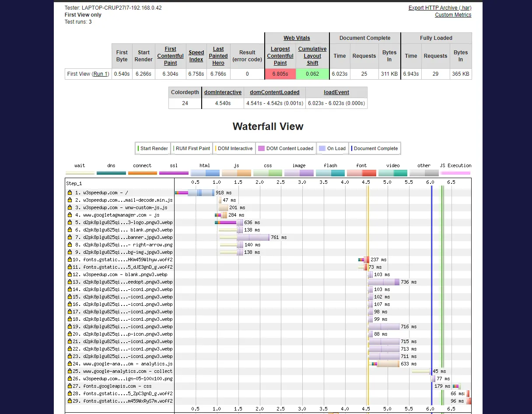The height and width of the screenshot is (414, 532).
Task: Click the Start Render legend item
Action: [x=153, y=148]
